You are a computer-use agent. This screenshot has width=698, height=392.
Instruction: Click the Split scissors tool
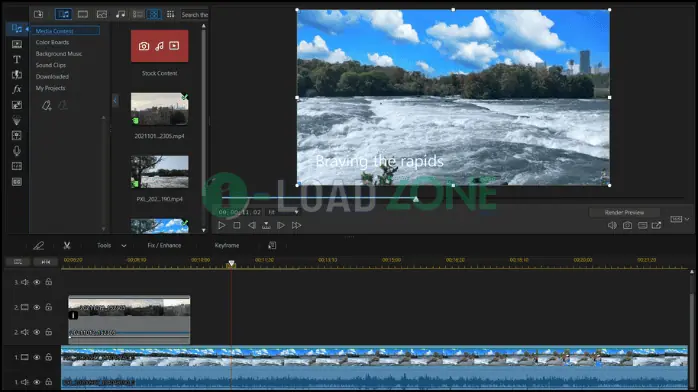pos(67,246)
